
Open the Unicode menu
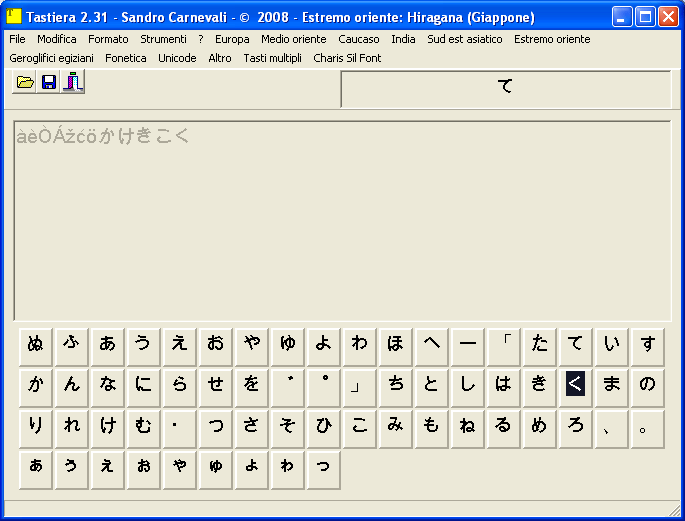177,58
